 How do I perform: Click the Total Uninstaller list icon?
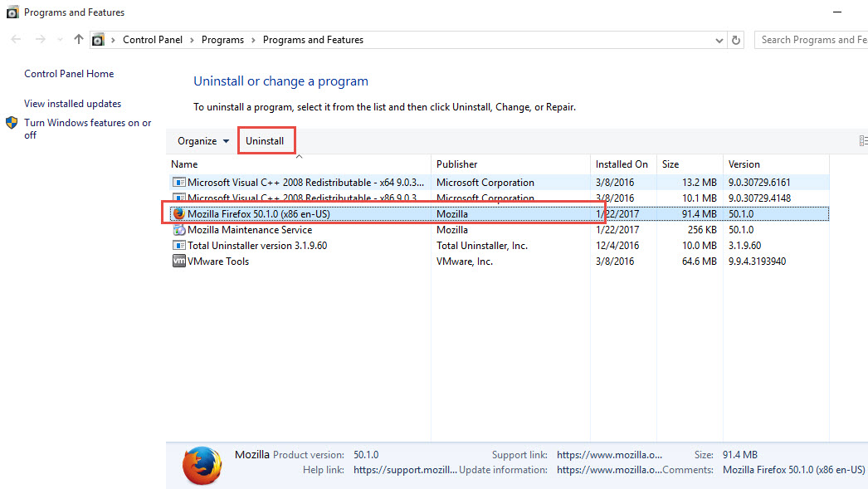[178, 246]
